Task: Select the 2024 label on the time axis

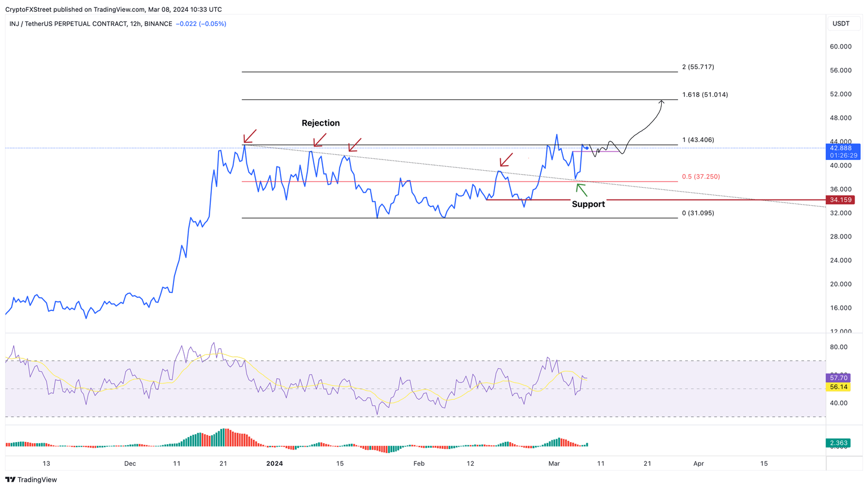Action: (x=275, y=463)
